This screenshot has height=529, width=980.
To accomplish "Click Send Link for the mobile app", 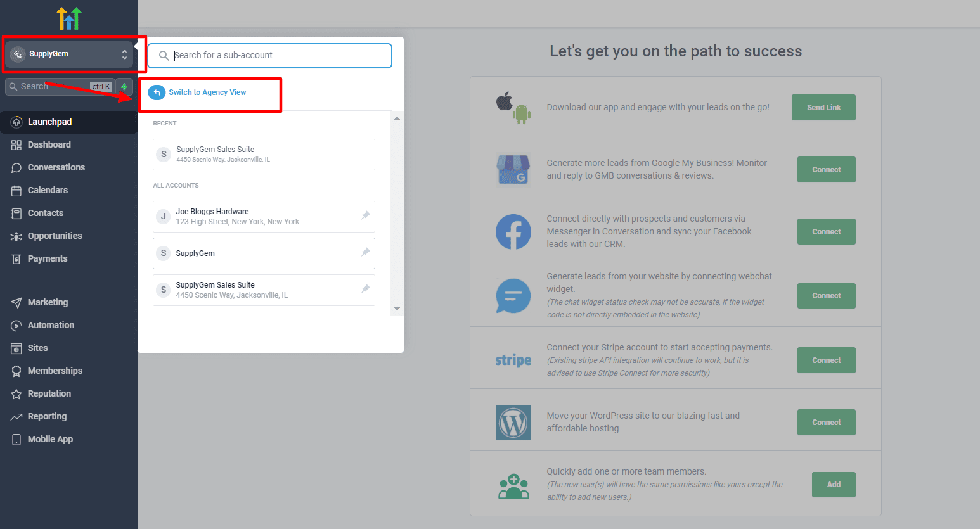I will tap(823, 108).
